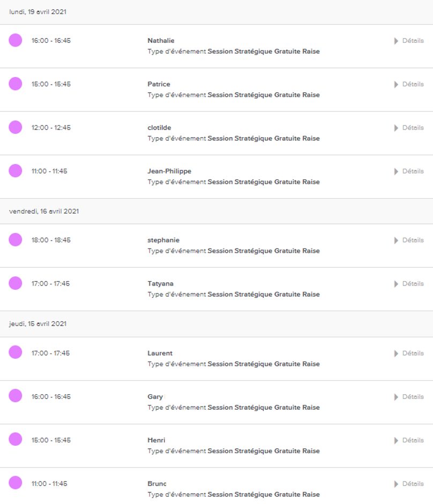
Task: Show Détails for clotilde's 12:00 event
Action: (x=409, y=127)
